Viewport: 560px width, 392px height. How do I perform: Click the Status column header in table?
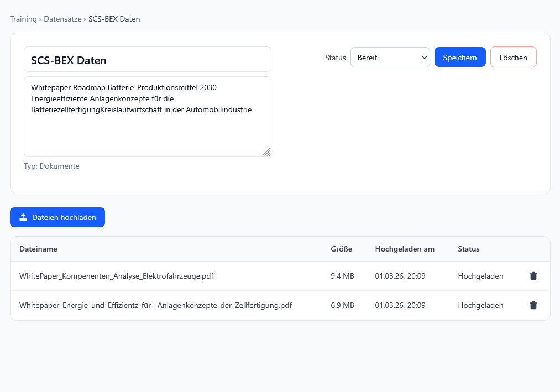pyautogui.click(x=468, y=249)
